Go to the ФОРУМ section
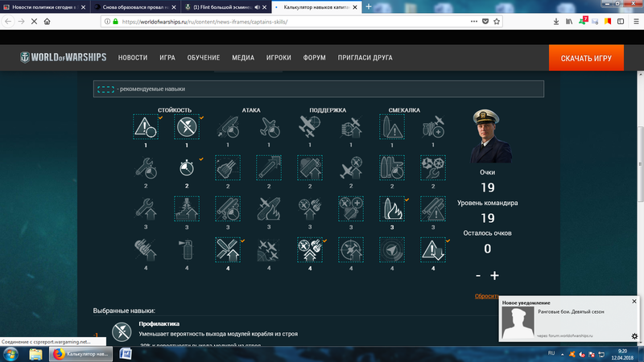The width and height of the screenshot is (644, 362). (314, 58)
